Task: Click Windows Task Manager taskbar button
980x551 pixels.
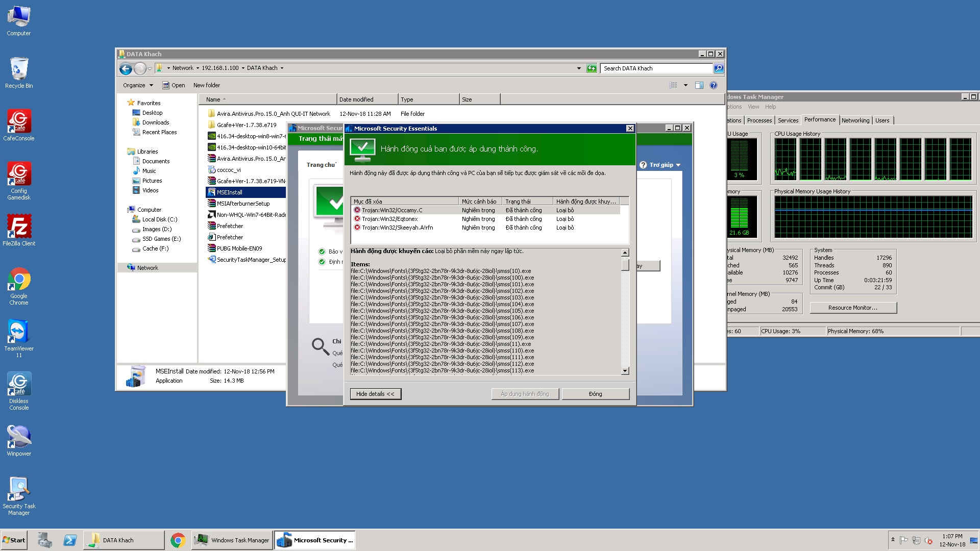Action: point(232,540)
